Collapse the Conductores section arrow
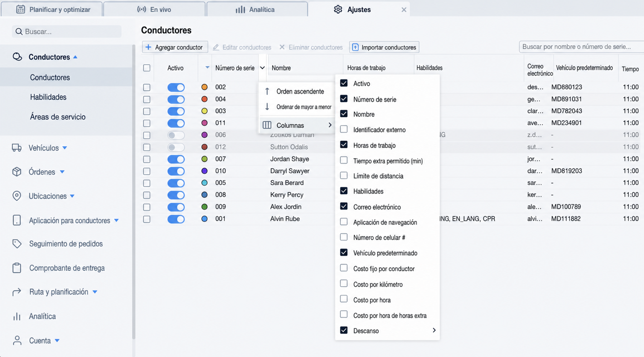644x357 pixels. pyautogui.click(x=75, y=57)
